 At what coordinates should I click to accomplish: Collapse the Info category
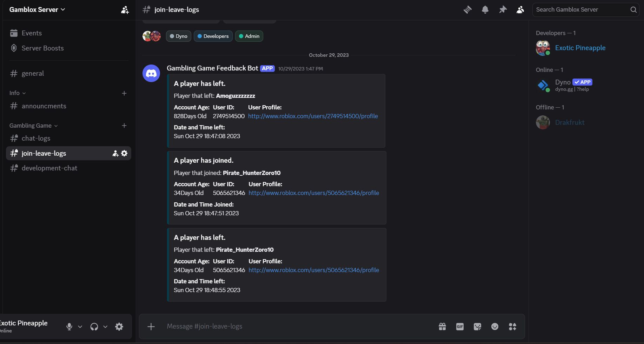tap(18, 93)
